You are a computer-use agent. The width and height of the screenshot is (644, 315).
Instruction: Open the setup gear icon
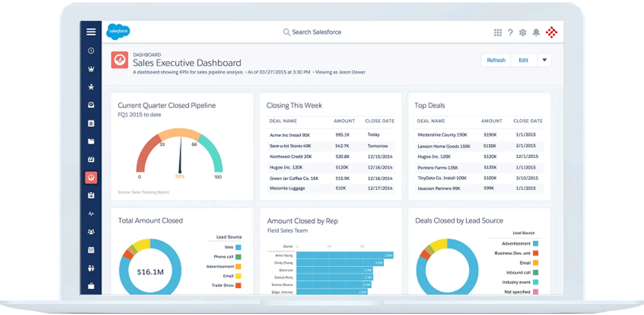click(x=522, y=33)
